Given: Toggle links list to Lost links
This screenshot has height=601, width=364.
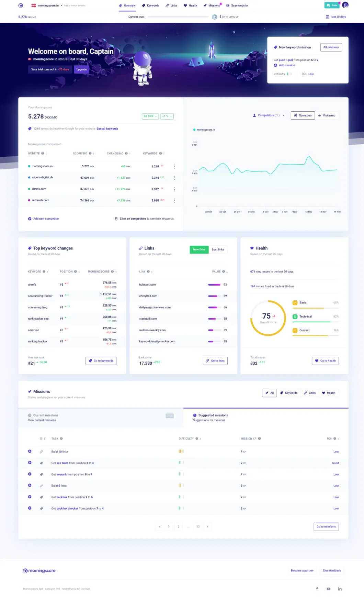Looking at the screenshot, I should point(218,249).
